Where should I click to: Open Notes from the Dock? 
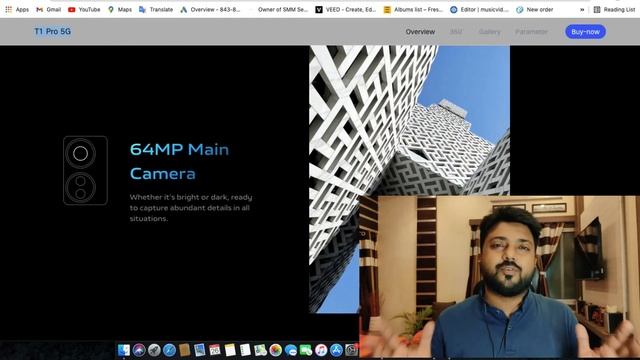230,350
